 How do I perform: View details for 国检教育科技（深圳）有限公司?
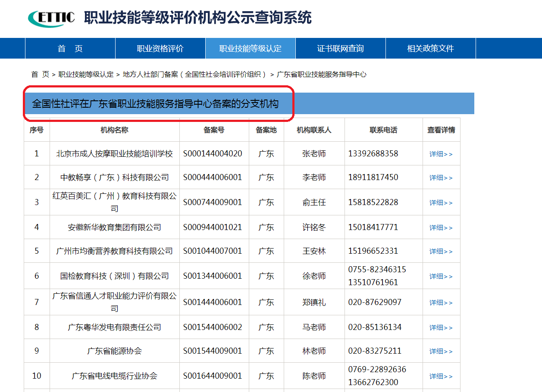tap(441, 277)
